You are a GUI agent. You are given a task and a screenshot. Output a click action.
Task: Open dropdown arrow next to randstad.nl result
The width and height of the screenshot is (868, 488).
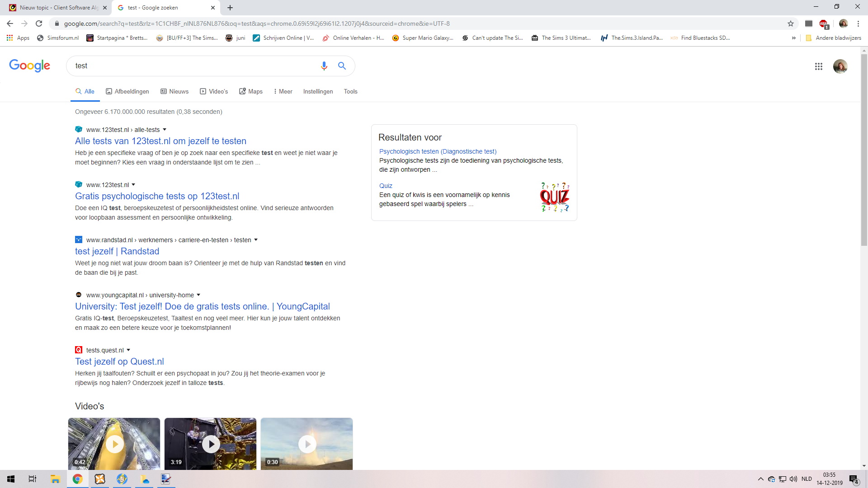pos(256,240)
